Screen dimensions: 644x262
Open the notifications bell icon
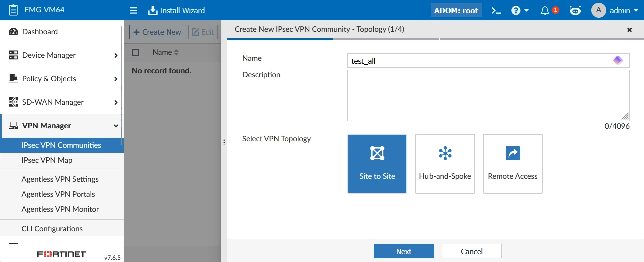pos(545,10)
